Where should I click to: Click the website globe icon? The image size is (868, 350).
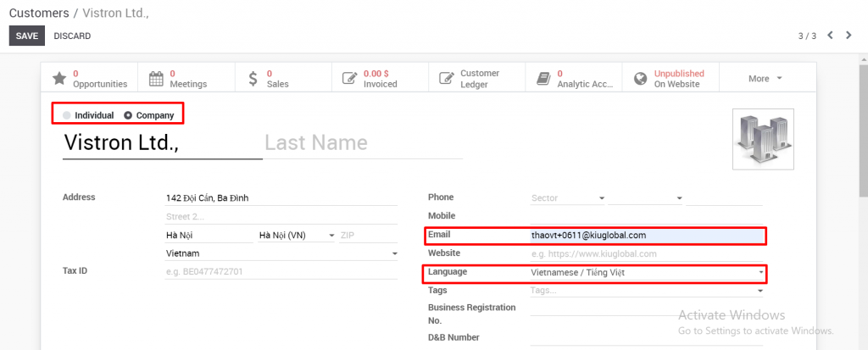(x=641, y=79)
